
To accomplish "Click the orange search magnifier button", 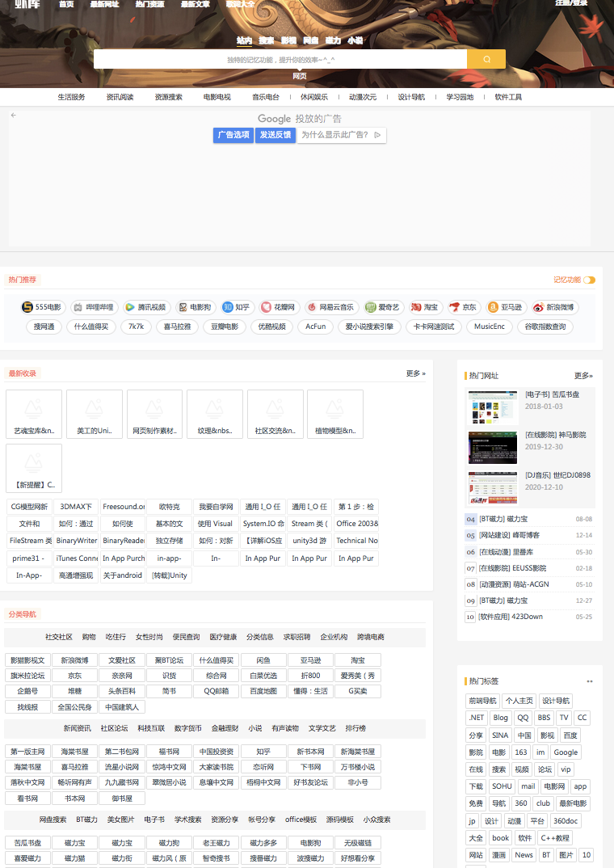I will point(486,59).
